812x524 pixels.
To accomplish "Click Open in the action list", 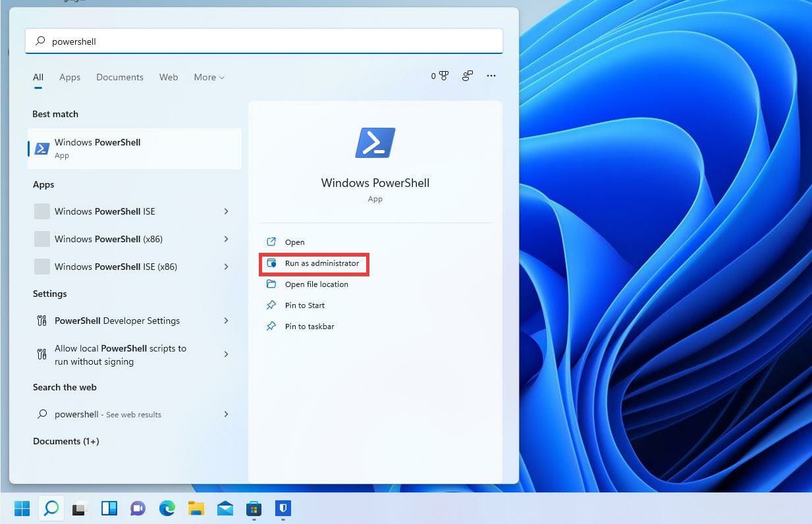I will coord(294,242).
